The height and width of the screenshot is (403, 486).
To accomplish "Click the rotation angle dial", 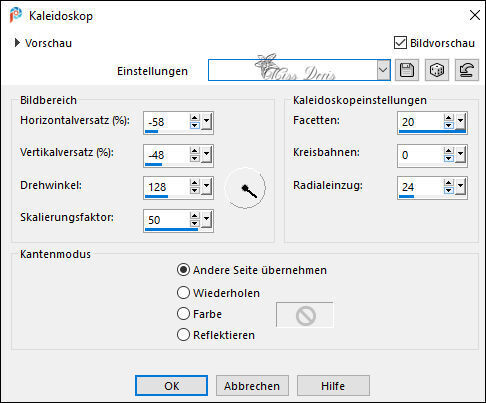I will pos(245,188).
